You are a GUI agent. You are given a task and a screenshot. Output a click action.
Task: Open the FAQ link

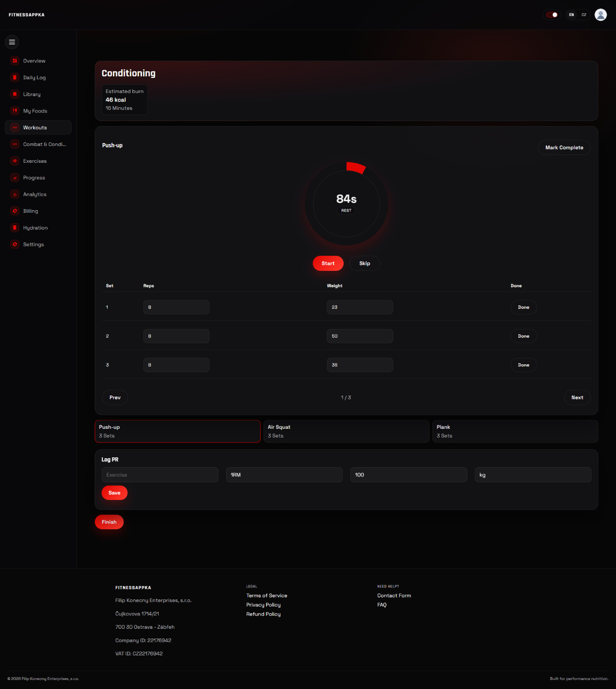[382, 605]
